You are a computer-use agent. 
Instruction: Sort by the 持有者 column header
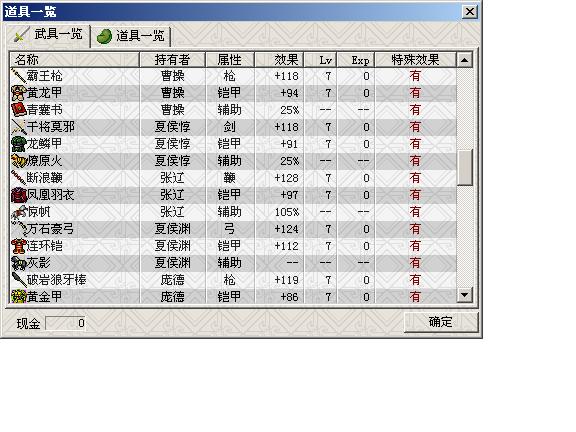172,60
